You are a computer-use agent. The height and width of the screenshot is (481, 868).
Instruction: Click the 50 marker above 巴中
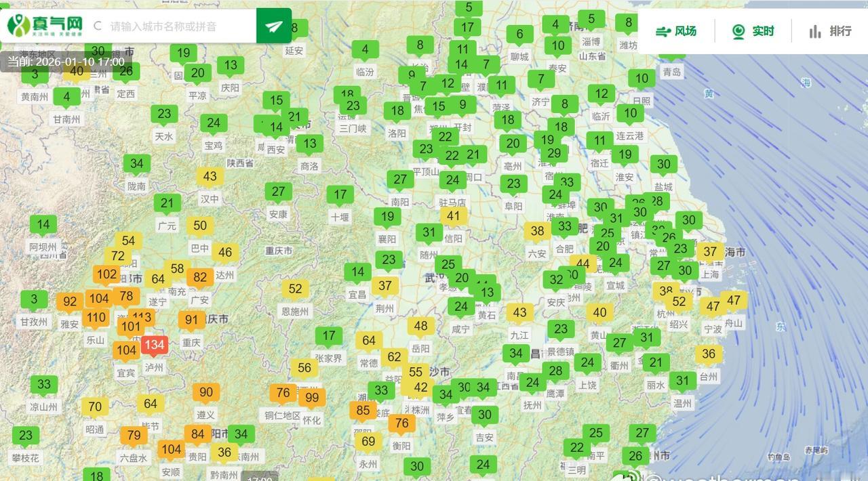200,227
